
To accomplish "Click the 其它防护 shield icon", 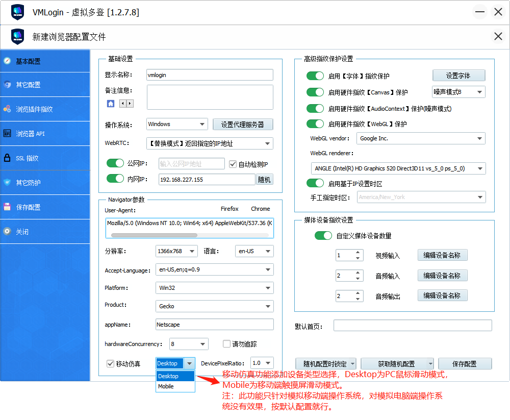I will [x=7, y=183].
